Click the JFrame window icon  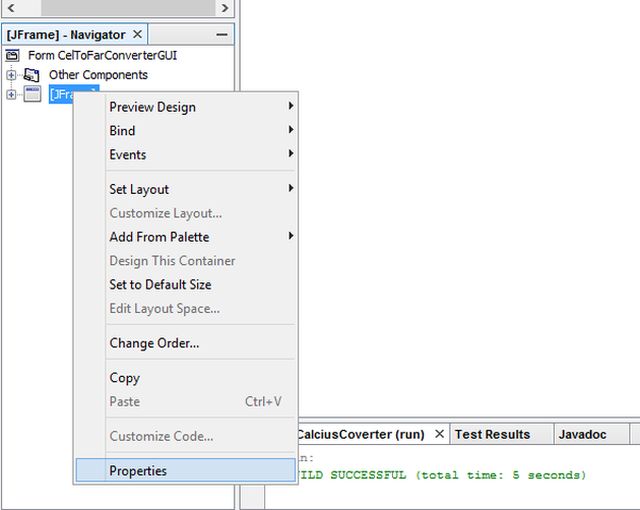coord(32,94)
